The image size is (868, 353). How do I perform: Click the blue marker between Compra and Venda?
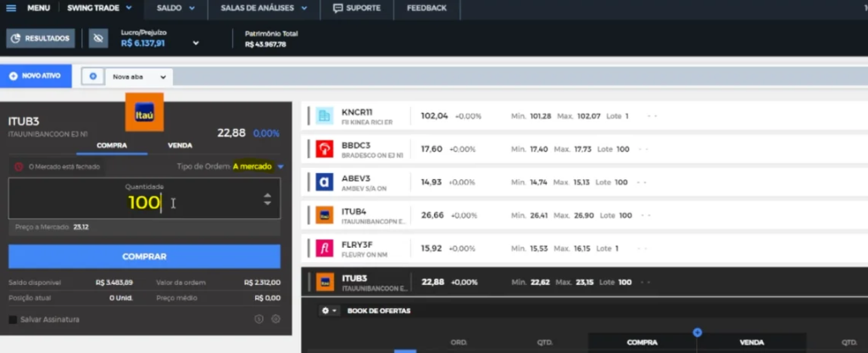(697, 333)
